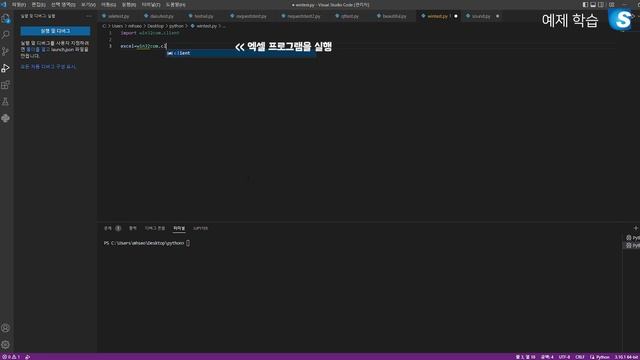Select the client autocomplete suggestion
Screen dimensions: 640x360
(240, 53)
